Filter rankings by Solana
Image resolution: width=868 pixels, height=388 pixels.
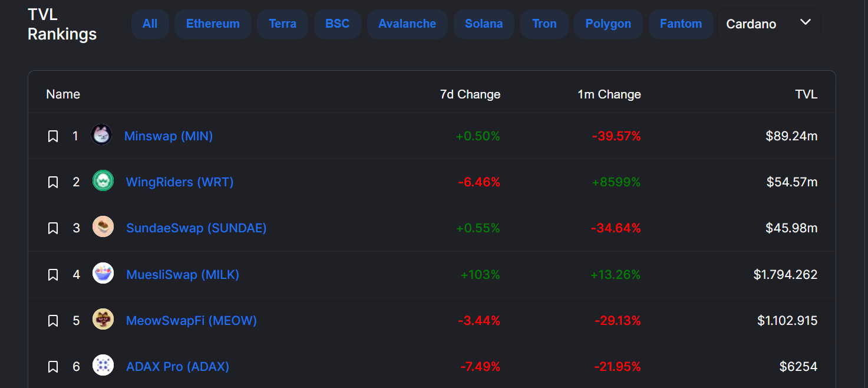(484, 24)
